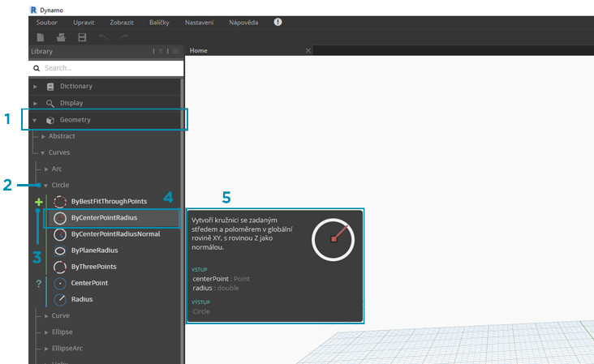Open the Soubor menu
This screenshot has height=364, width=594.
tap(46, 23)
